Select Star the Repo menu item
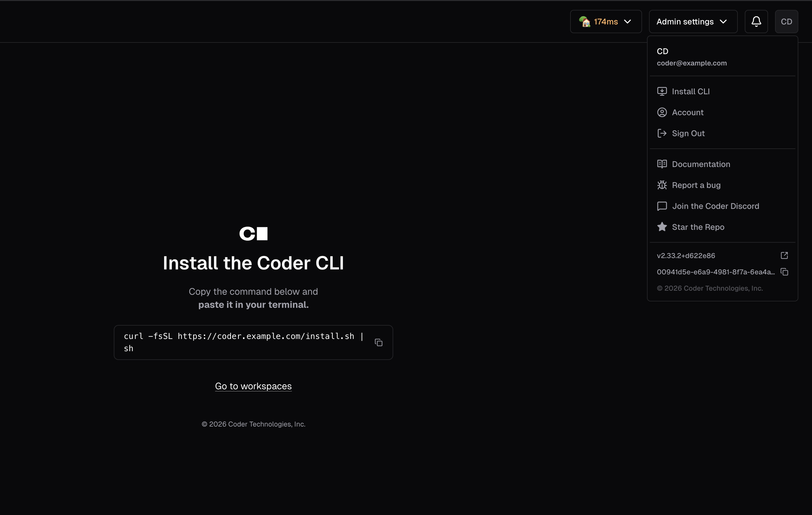The height and width of the screenshot is (515, 812). (722, 227)
